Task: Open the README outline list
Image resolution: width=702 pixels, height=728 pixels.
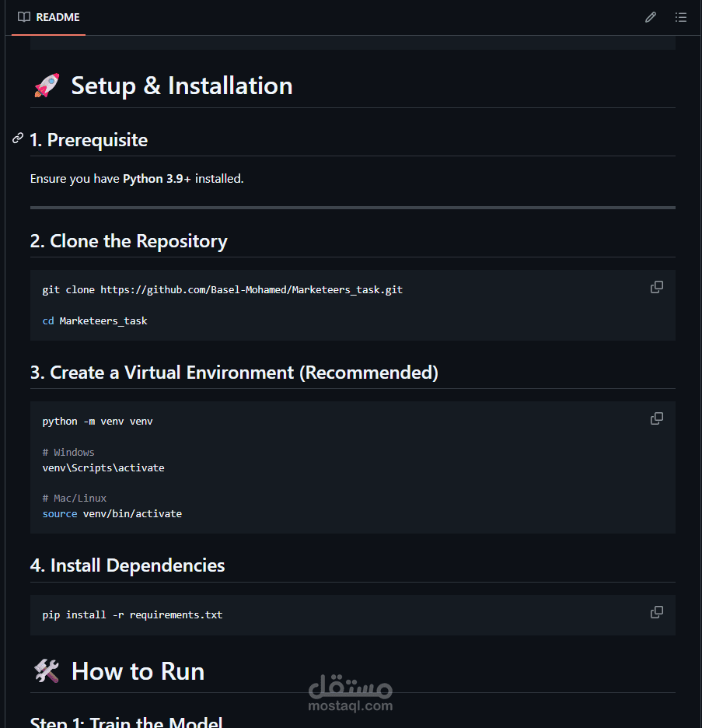Action: point(681,17)
